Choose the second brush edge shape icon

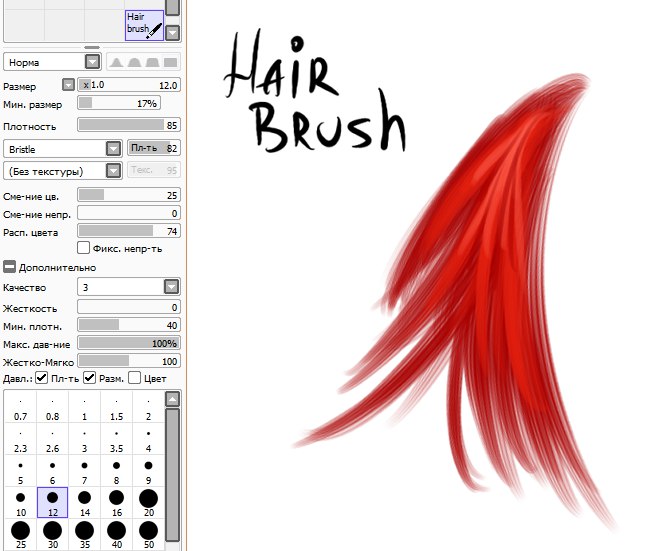pyautogui.click(x=134, y=63)
